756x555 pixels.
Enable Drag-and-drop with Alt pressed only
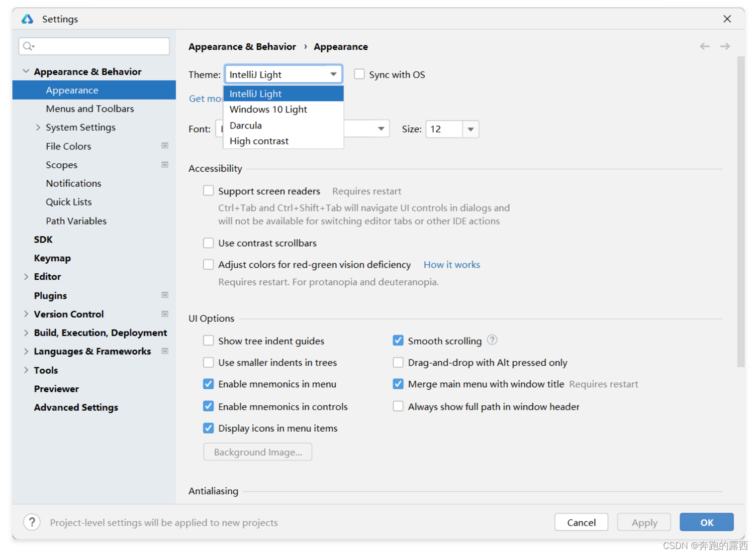coord(398,362)
